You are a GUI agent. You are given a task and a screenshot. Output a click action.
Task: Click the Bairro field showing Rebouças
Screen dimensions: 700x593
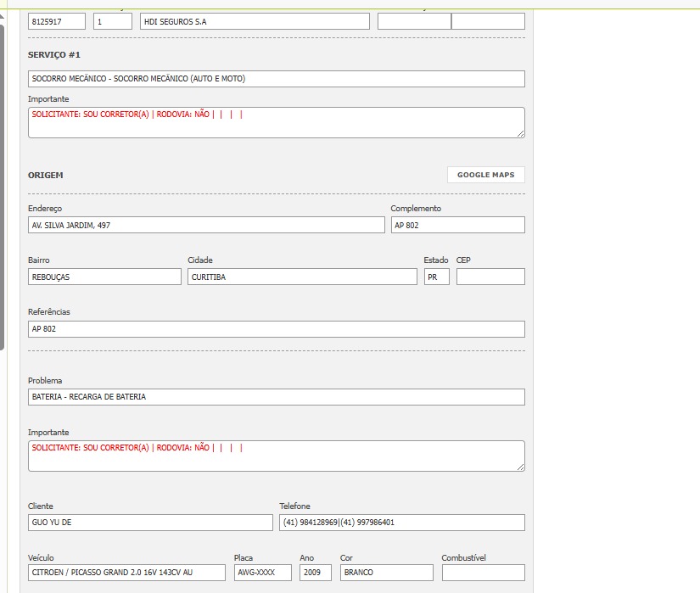tap(104, 277)
